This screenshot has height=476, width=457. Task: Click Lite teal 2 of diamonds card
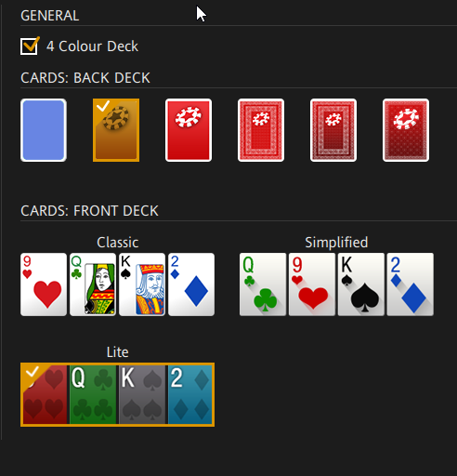[x=190, y=394]
